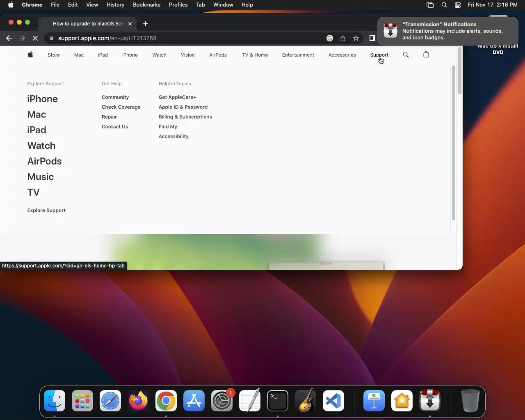Open AirPods under Explore Support
Image resolution: width=525 pixels, height=420 pixels.
45,161
